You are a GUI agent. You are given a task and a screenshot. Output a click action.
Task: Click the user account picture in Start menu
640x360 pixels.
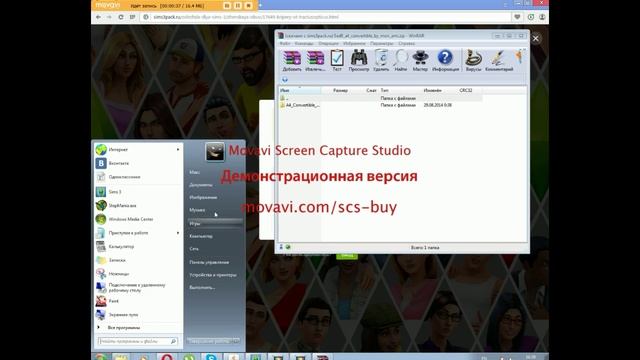click(215, 152)
